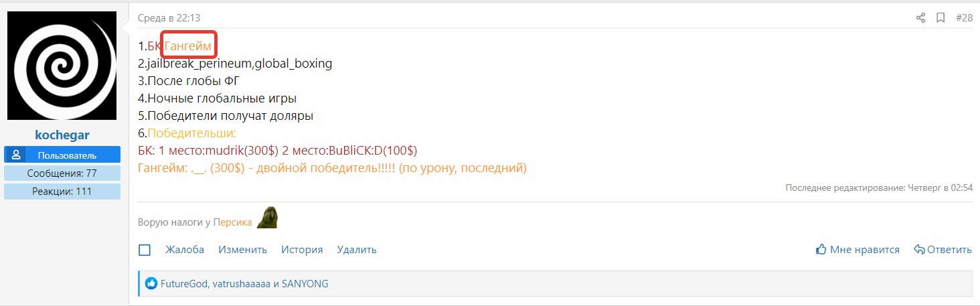Click the blue like icon before FutureGod
This screenshot has height=306, width=980.
151,283
